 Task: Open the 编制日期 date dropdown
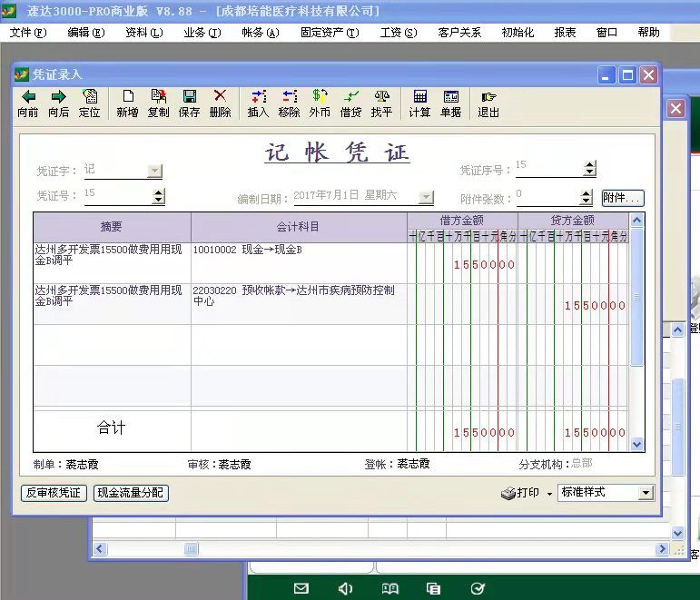(x=426, y=197)
